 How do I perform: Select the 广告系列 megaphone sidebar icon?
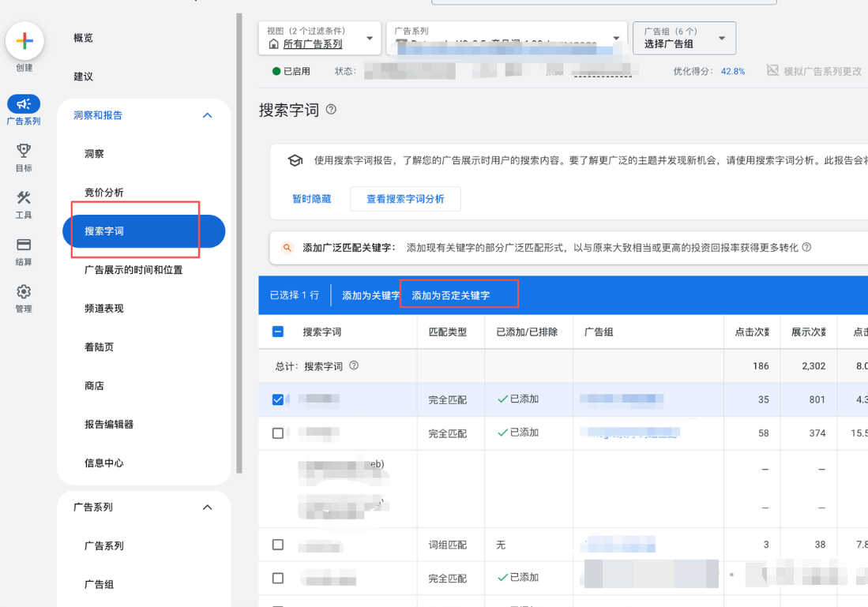click(23, 103)
